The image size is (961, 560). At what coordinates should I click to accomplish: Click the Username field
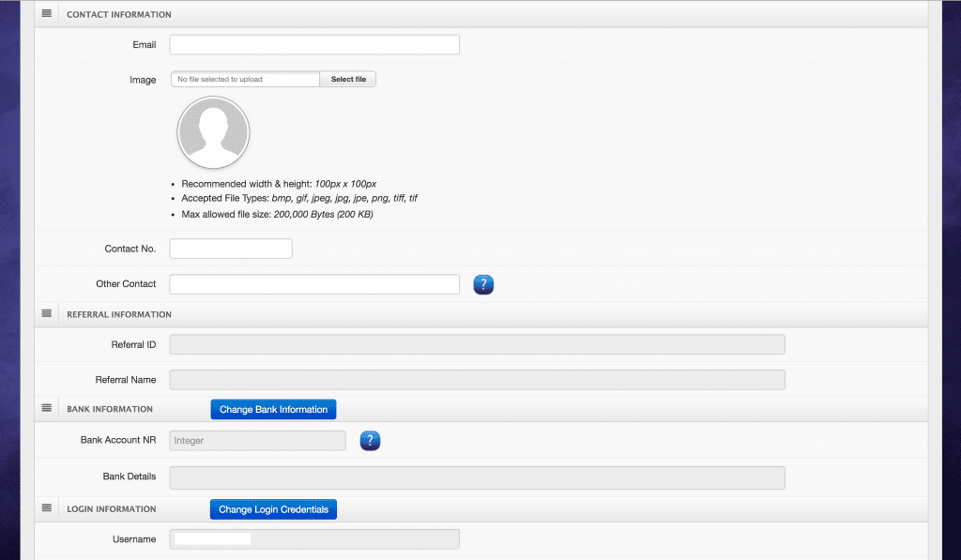[x=314, y=539]
